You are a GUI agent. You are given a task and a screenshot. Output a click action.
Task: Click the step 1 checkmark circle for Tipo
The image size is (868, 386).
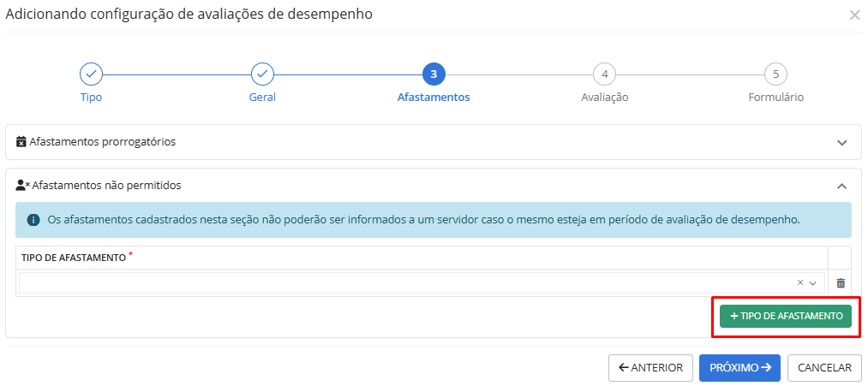91,74
